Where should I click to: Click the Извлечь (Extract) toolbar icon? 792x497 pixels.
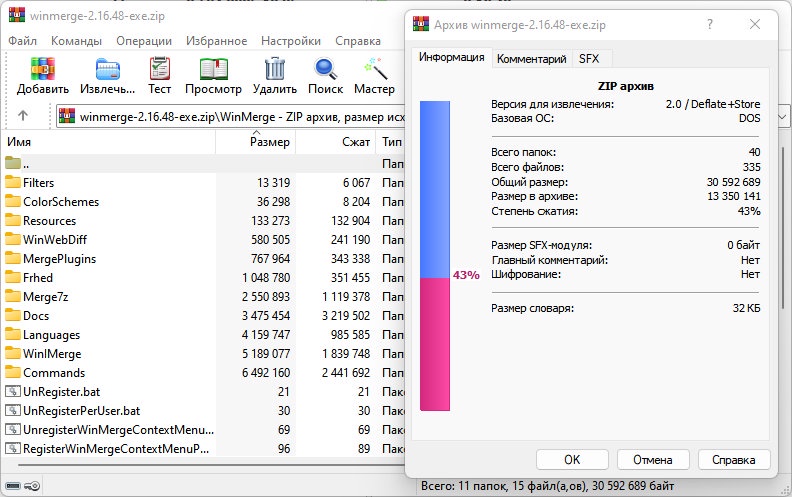108,69
